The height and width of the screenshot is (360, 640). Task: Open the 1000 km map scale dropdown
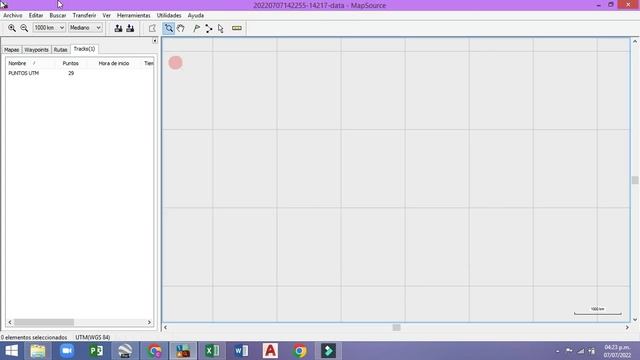click(x=49, y=28)
